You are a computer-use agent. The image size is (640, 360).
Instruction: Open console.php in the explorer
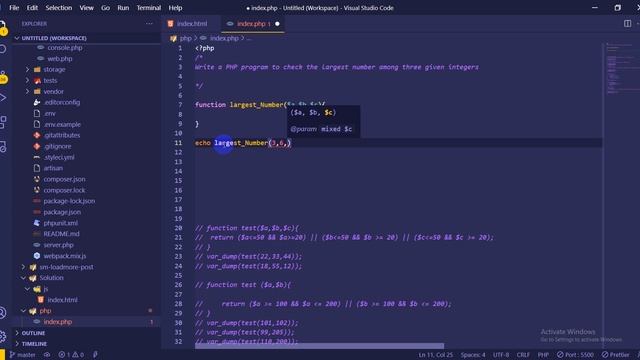coord(64,48)
